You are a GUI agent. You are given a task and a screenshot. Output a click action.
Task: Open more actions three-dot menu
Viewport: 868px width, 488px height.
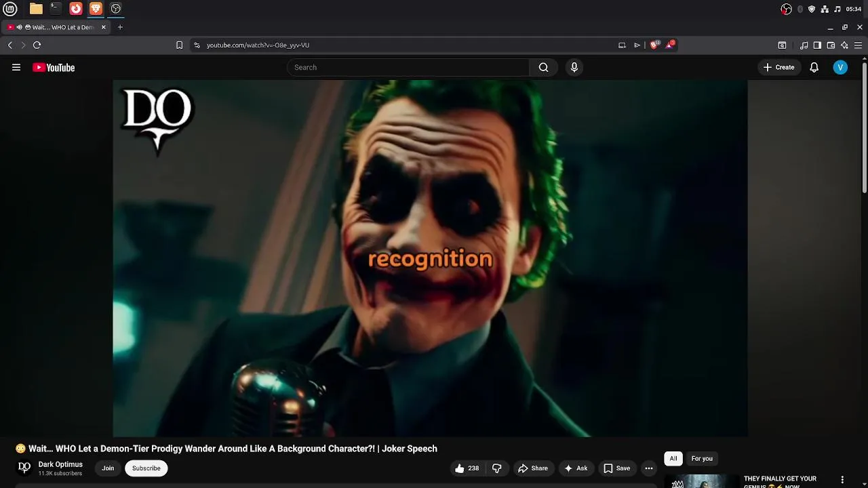649,468
